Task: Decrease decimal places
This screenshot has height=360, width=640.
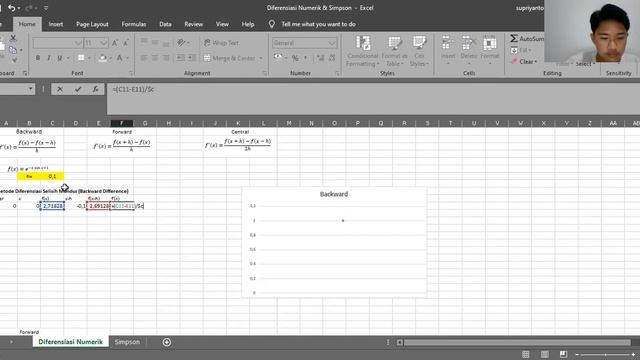Action: click(332, 58)
